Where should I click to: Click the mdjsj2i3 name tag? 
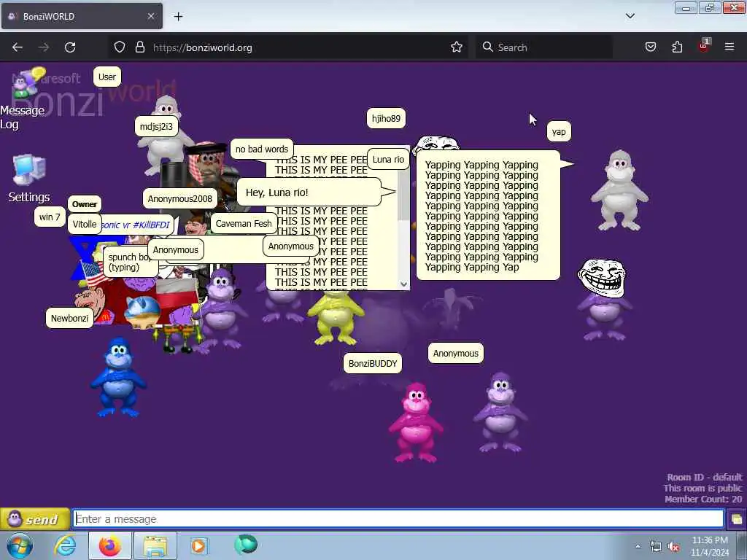click(x=156, y=126)
